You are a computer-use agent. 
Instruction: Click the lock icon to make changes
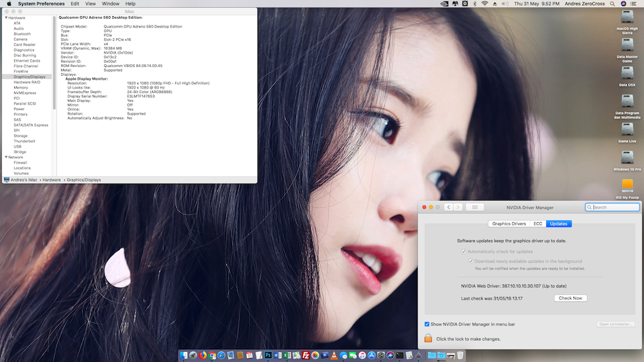click(428, 339)
